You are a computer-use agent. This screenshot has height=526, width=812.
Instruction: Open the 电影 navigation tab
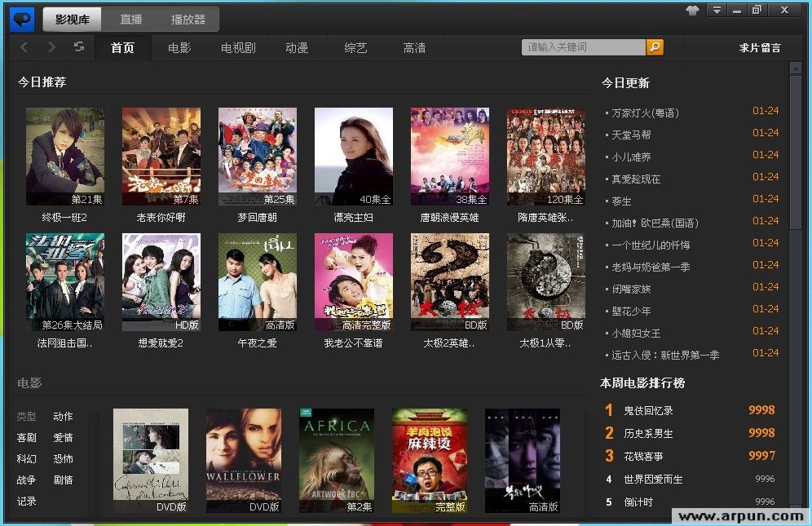179,47
